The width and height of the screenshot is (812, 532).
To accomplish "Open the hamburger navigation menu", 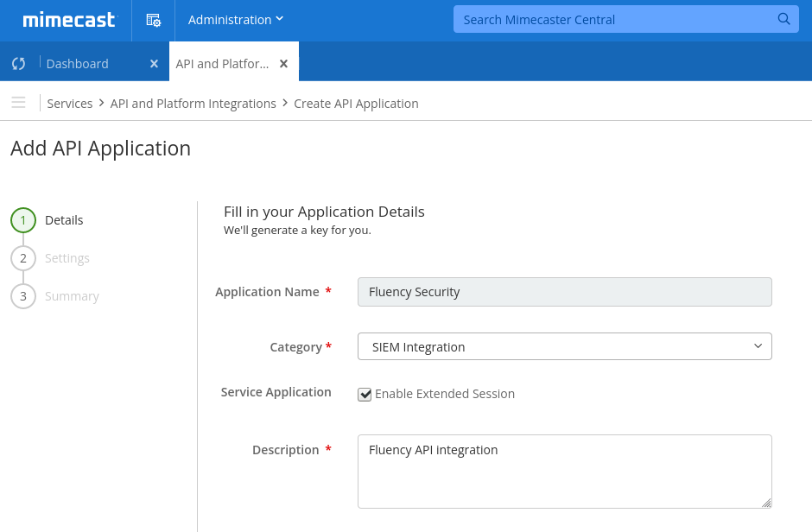I will pos(19,103).
